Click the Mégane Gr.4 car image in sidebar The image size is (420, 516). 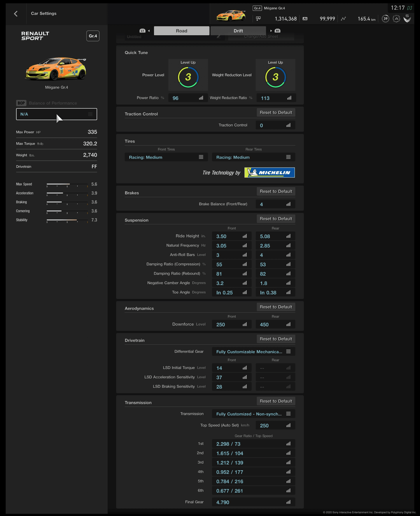[x=56, y=69]
